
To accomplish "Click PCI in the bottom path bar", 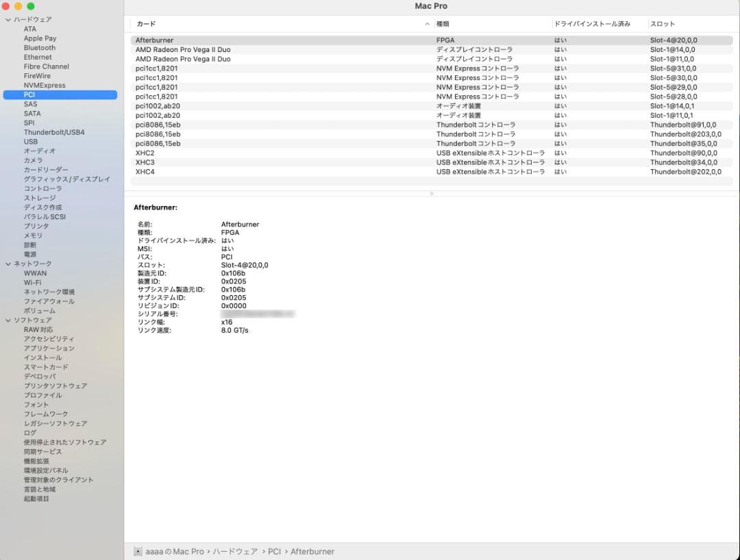I will [274, 551].
